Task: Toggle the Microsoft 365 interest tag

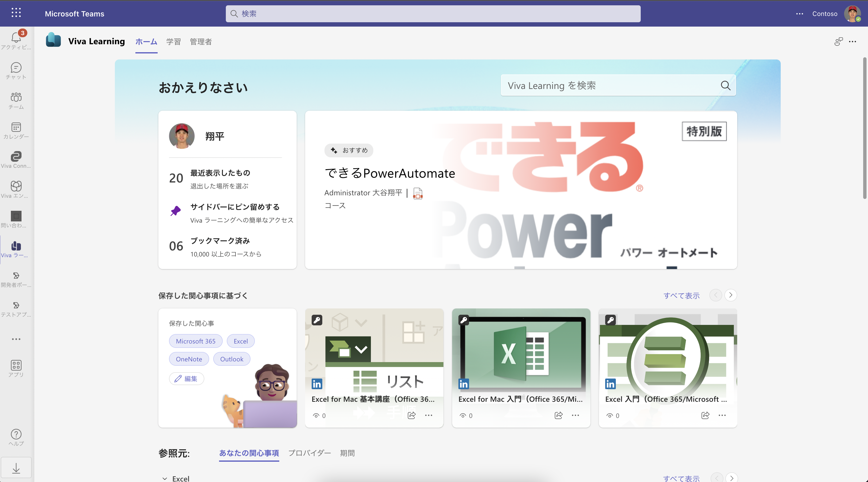Action: tap(195, 341)
